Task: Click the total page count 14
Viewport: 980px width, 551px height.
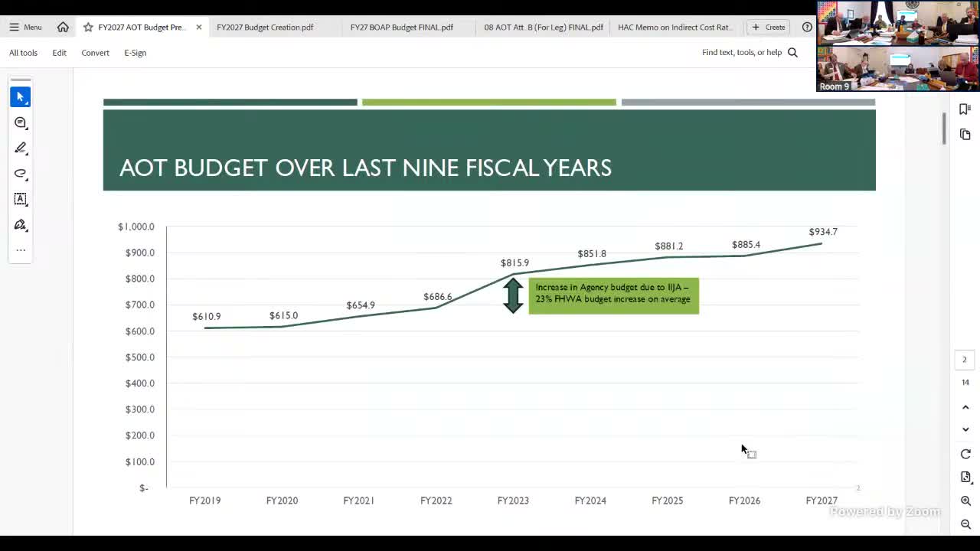Action: coord(965,383)
